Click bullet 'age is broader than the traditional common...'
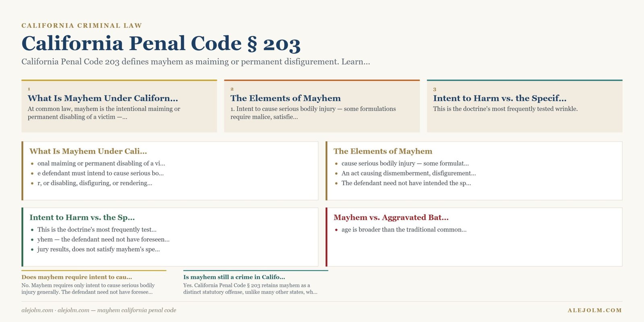Image resolution: width=644 pixels, height=322 pixels. click(404, 229)
